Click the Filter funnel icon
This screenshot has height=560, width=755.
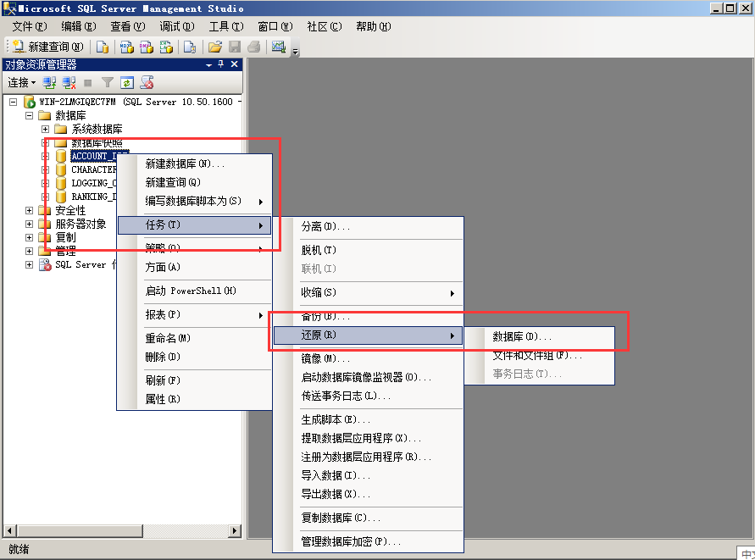[x=108, y=83]
